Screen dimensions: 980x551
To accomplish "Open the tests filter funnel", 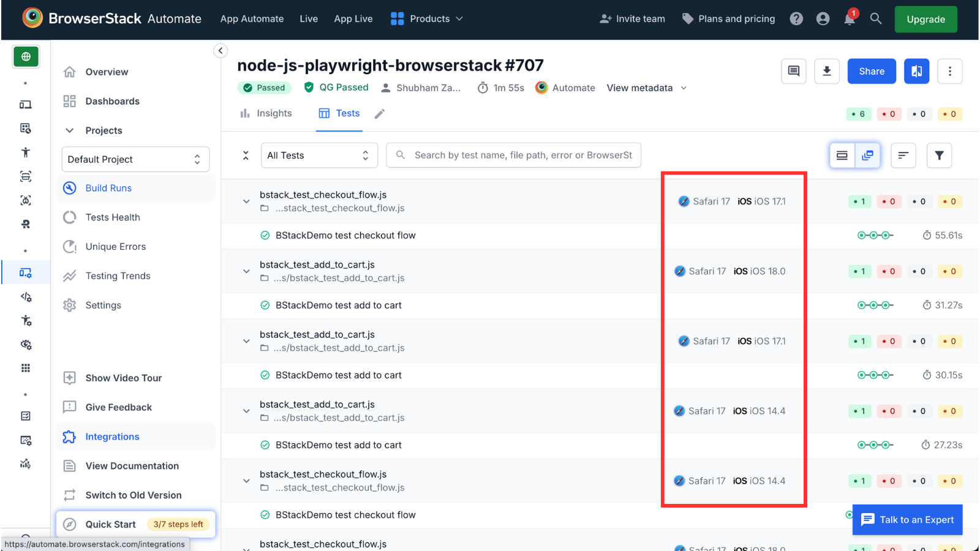I will (939, 156).
